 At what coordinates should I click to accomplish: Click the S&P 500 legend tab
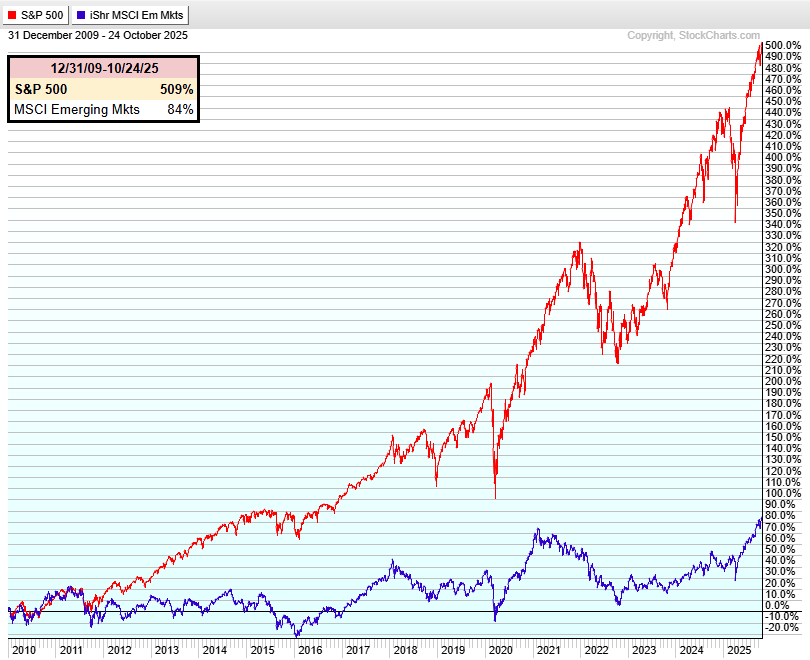(x=36, y=15)
